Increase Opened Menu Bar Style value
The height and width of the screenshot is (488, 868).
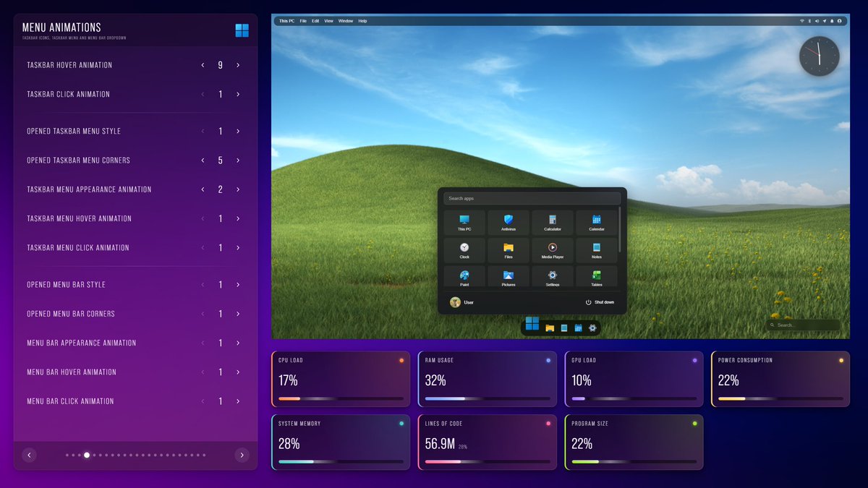point(238,285)
